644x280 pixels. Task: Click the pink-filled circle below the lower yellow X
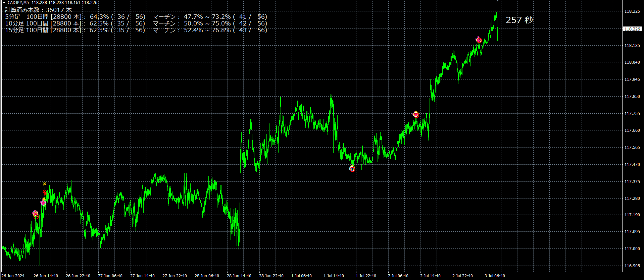(43, 203)
